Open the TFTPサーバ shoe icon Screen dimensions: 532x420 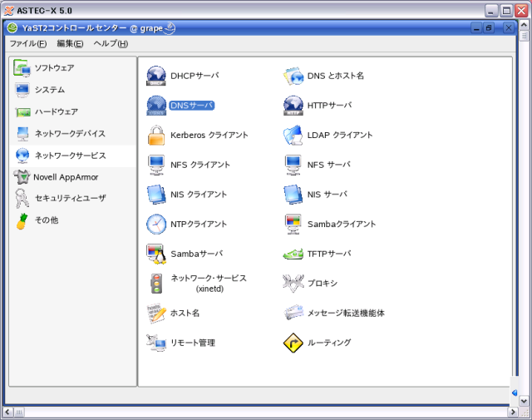click(293, 254)
